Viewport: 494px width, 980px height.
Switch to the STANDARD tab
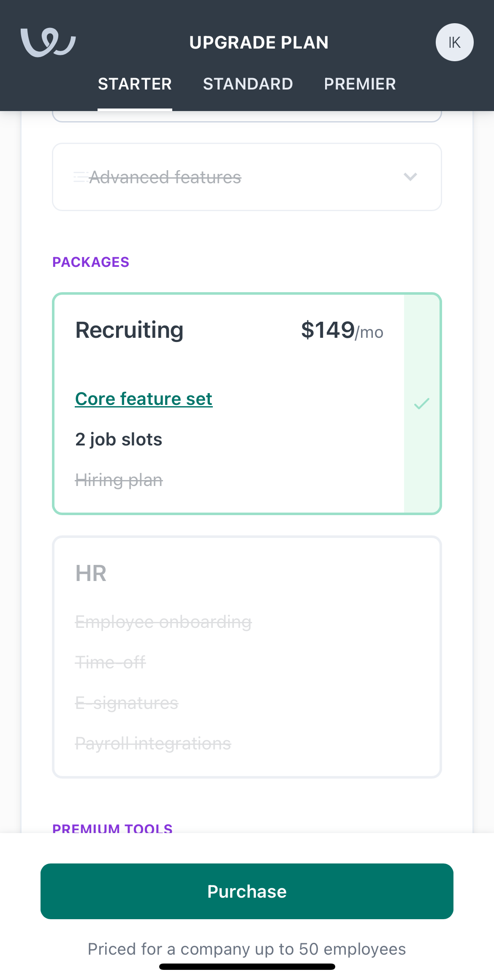248,84
